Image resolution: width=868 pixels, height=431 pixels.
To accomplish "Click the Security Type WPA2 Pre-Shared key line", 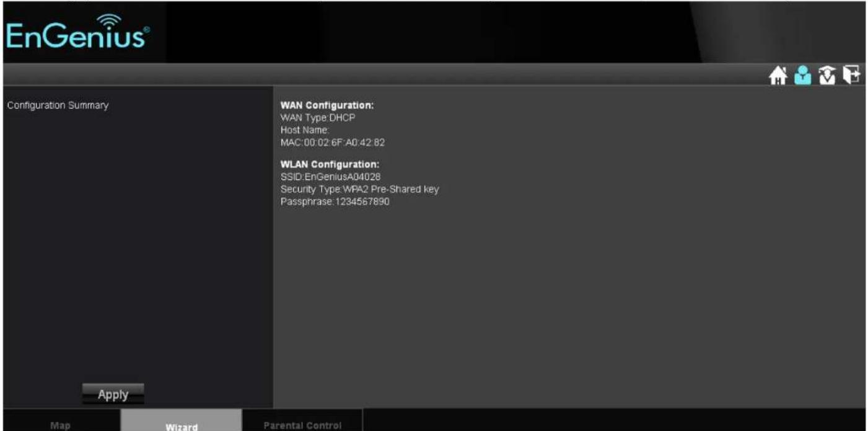I will (x=360, y=189).
